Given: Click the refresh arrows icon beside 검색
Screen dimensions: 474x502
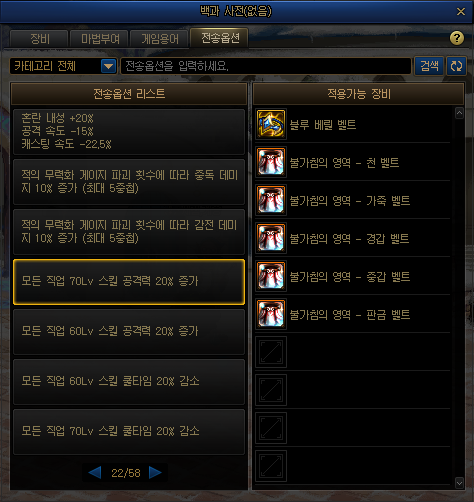Looking at the screenshot, I should click(456, 66).
